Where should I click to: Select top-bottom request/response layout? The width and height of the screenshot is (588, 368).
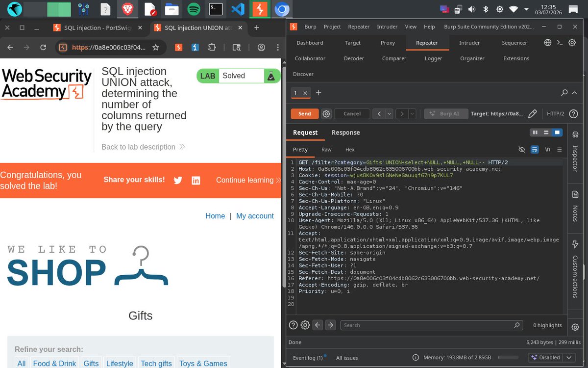[546, 132]
